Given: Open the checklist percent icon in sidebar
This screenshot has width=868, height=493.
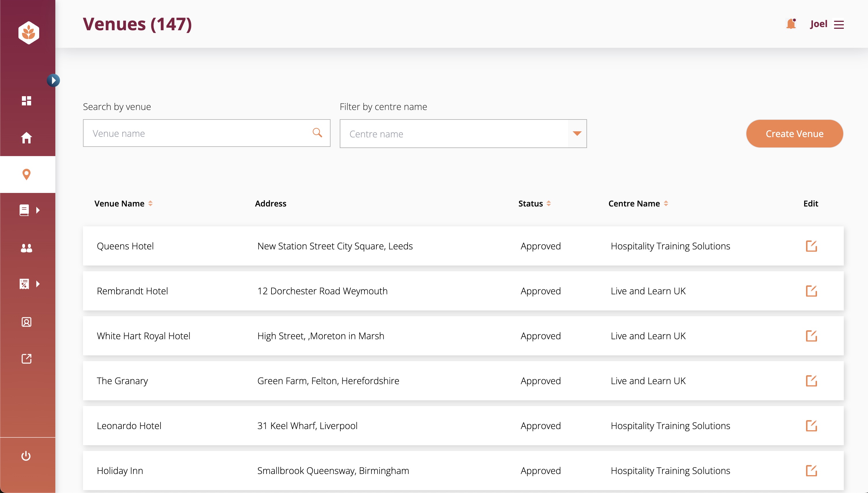Looking at the screenshot, I should [24, 284].
